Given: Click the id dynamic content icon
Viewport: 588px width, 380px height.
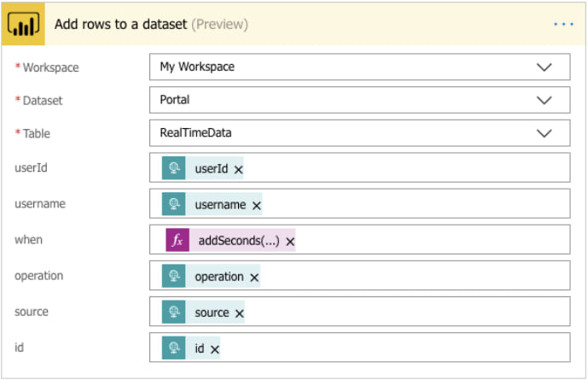Looking at the screenshot, I should [x=174, y=348].
